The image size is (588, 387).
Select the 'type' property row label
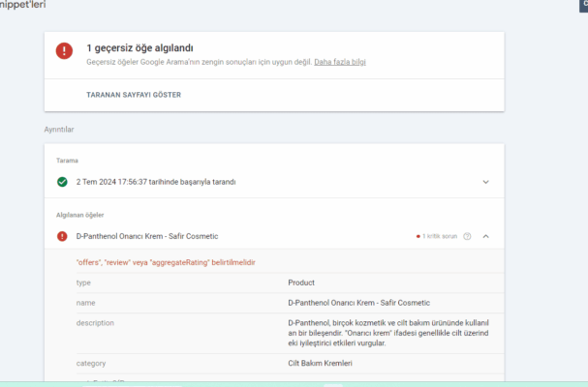83,283
